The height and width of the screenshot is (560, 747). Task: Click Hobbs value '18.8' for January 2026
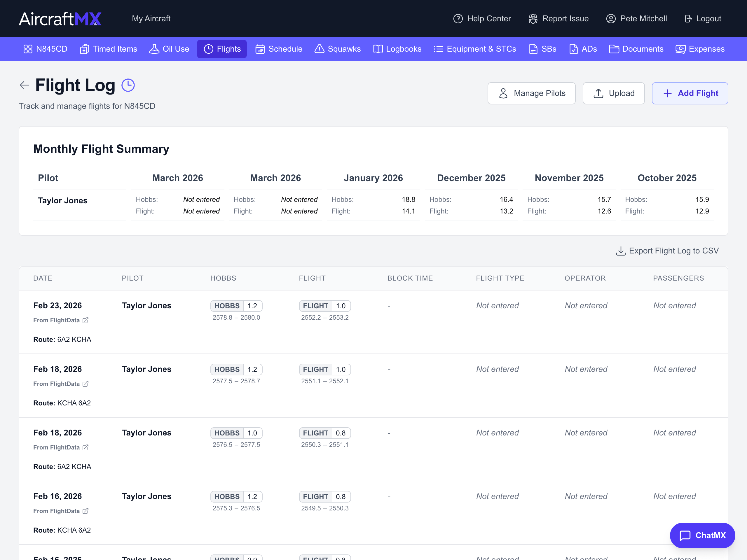[408, 199]
